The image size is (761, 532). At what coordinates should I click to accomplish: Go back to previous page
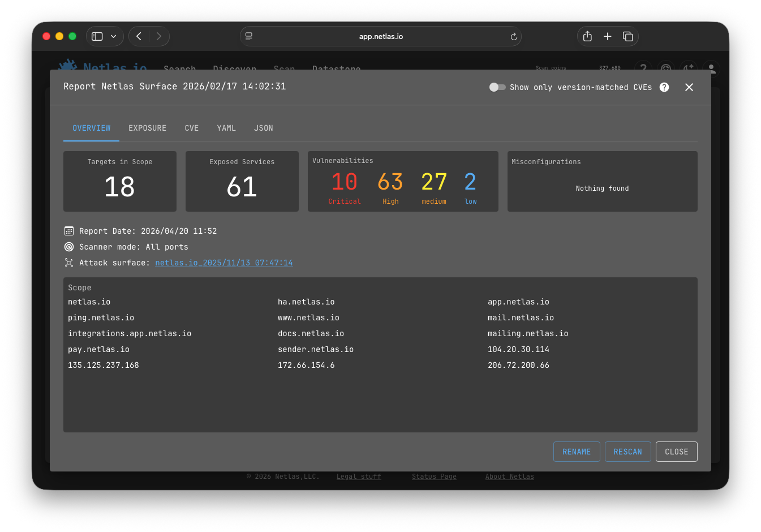[x=139, y=36]
